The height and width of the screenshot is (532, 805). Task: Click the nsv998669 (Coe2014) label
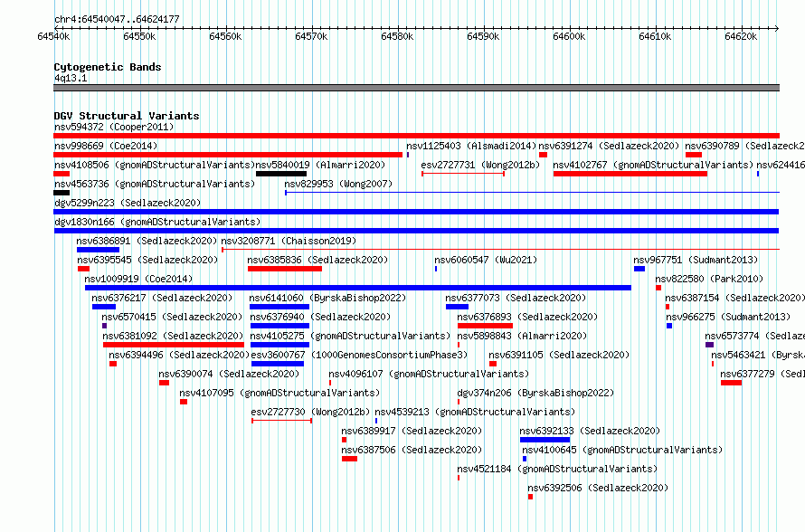tap(106, 146)
